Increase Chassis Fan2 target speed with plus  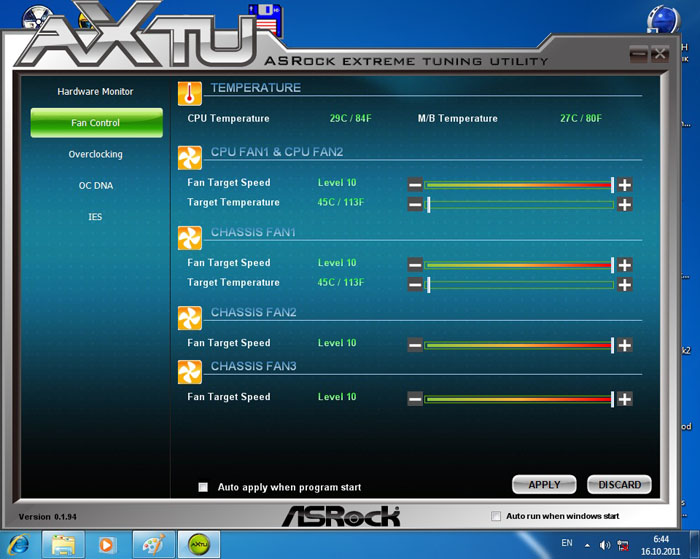coord(625,345)
